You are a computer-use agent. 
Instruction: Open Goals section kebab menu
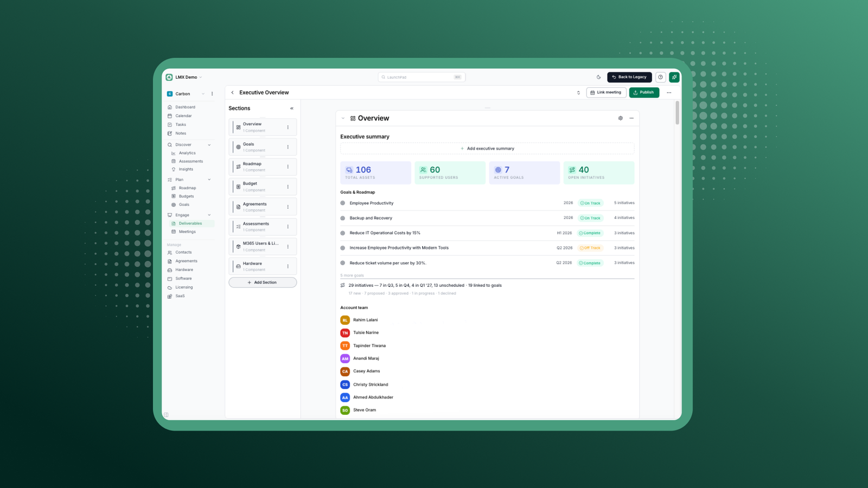(288, 147)
